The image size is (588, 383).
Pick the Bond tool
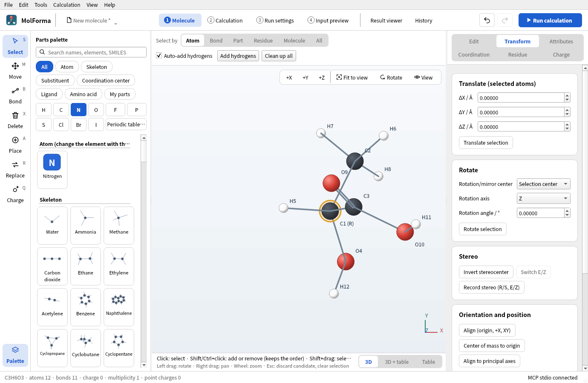15,95
